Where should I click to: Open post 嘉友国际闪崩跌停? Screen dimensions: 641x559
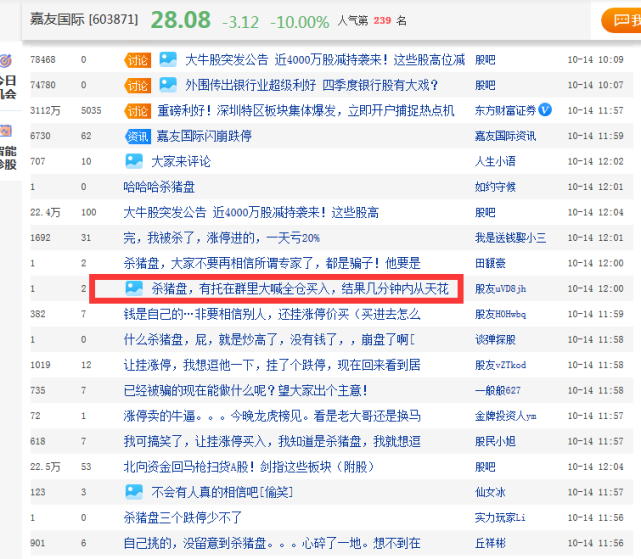[204, 136]
